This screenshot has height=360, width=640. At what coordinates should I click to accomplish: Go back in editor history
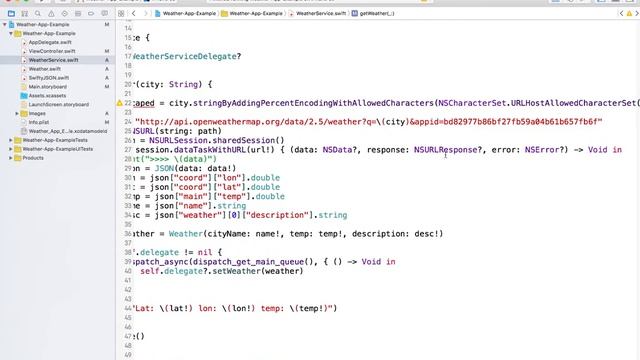[x=133, y=13]
